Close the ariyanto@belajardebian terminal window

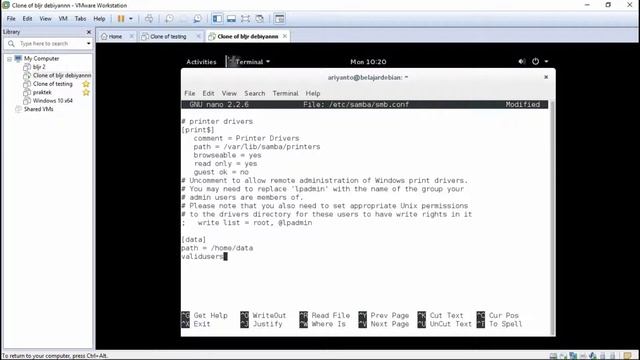click(x=546, y=77)
